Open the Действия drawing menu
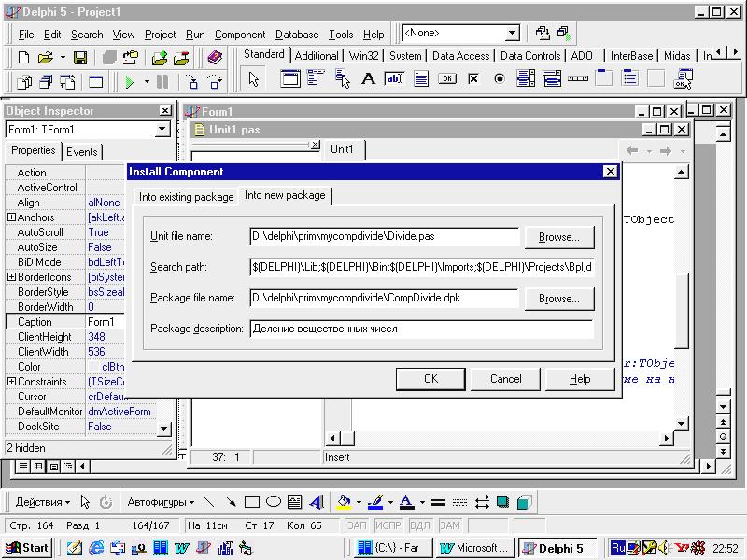Screen dimensions: 747x560 [x=42, y=502]
